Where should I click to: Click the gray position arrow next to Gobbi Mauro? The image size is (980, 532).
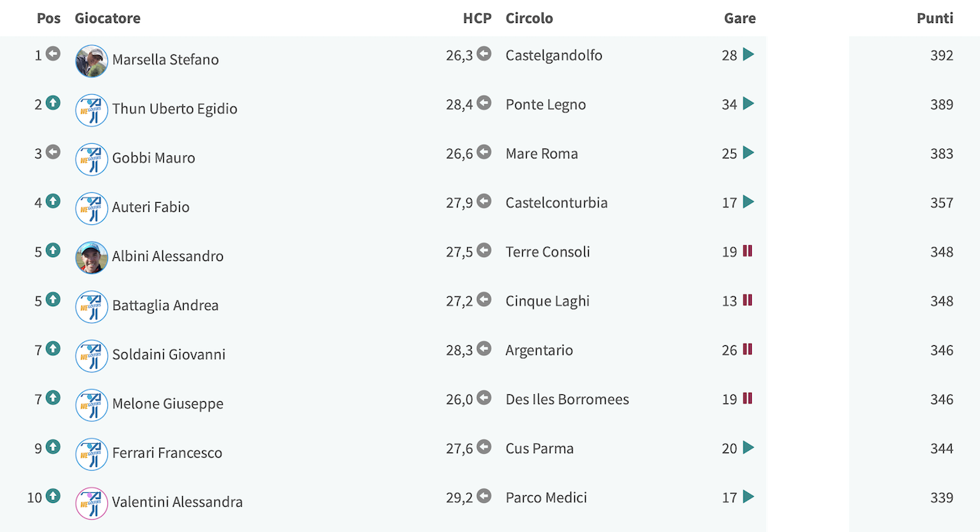pos(53,152)
